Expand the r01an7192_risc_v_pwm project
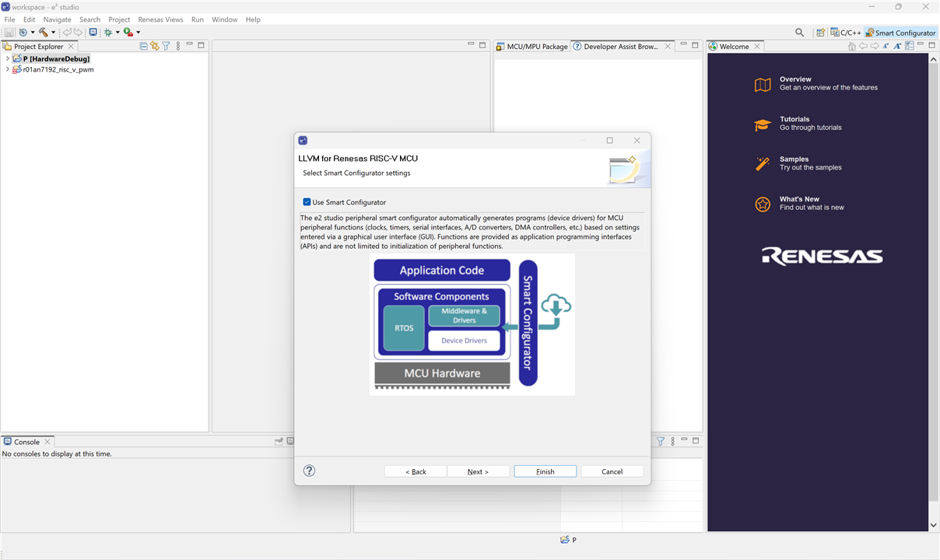The width and height of the screenshot is (940, 560). pyautogui.click(x=7, y=69)
